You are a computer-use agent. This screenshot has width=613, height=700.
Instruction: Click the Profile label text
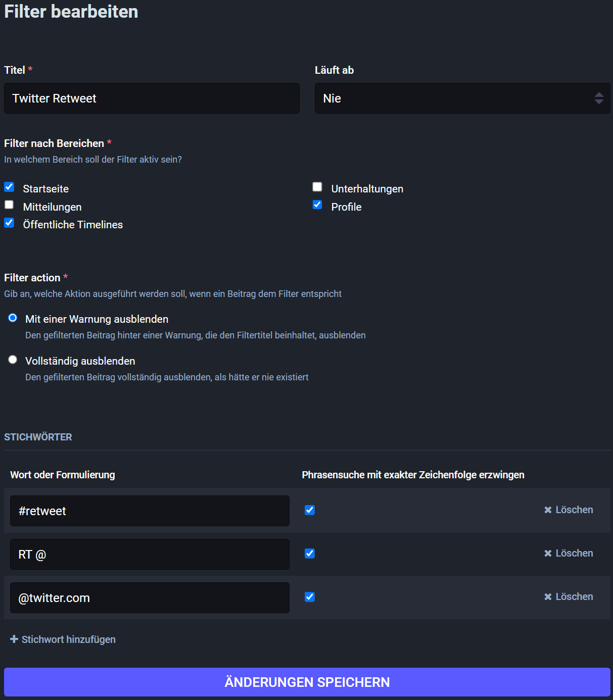point(346,207)
